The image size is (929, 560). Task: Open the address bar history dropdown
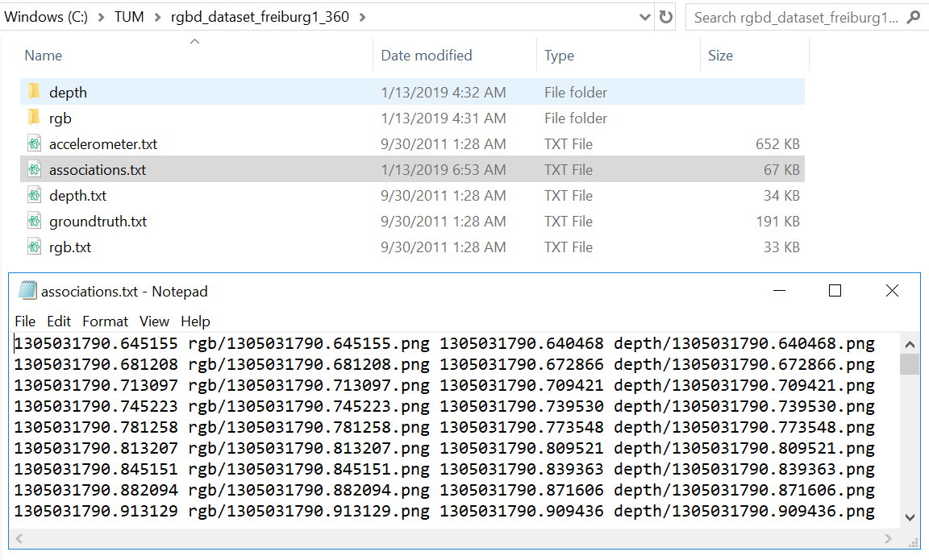pyautogui.click(x=644, y=17)
